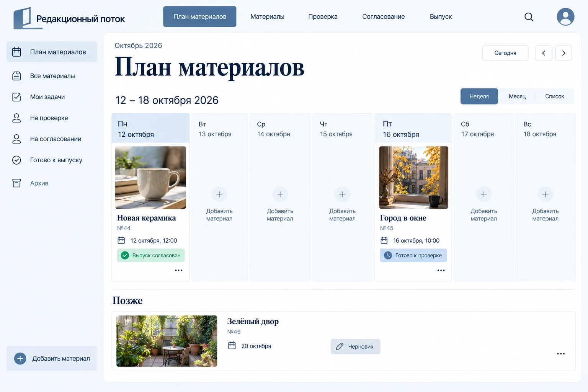Go to the next week with right chevron
The image size is (588, 392).
(x=563, y=53)
